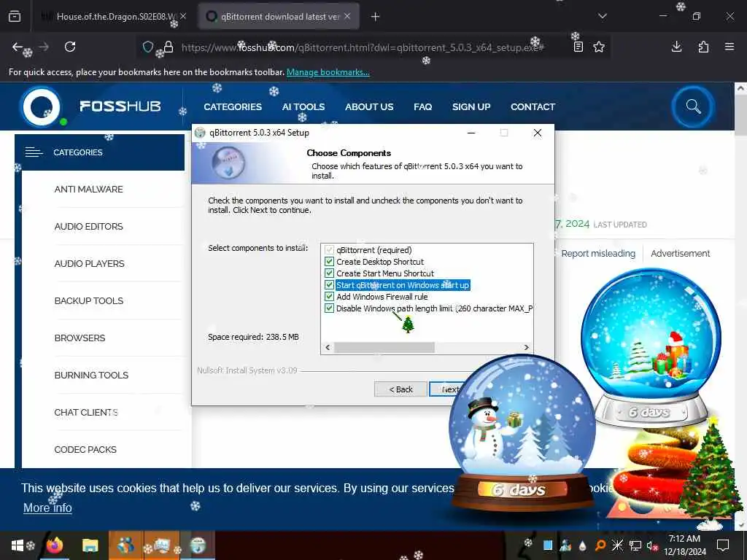Click the components list right scroll arrow
The image size is (747, 560).
[x=526, y=347]
